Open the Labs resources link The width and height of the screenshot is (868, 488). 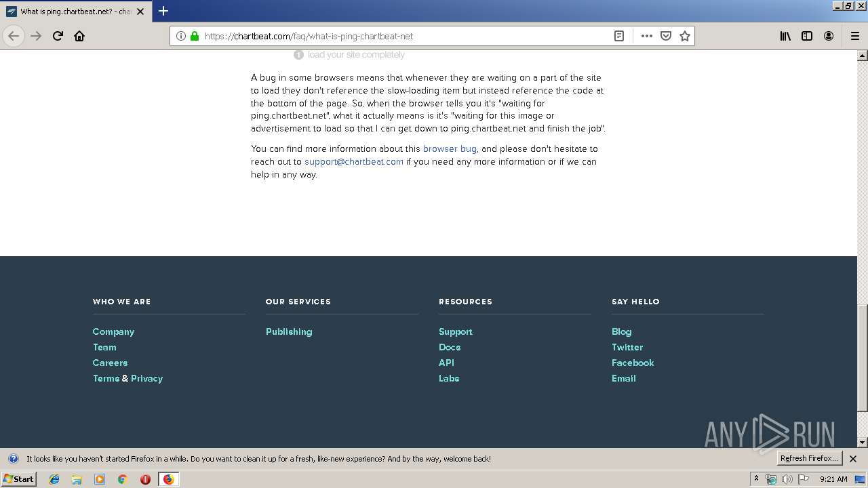point(449,378)
